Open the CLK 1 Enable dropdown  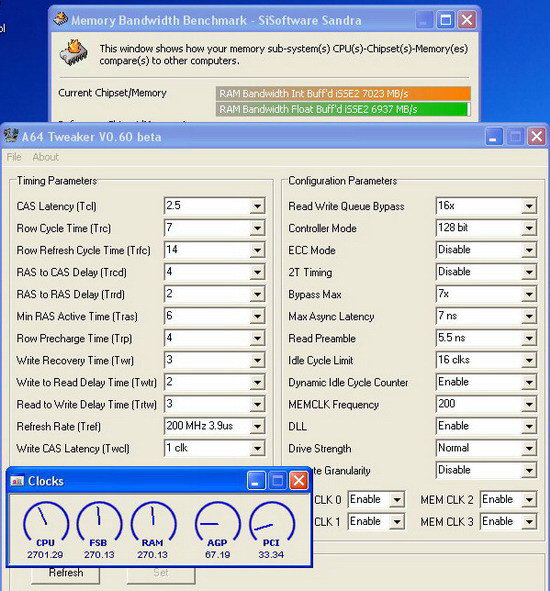point(397,522)
